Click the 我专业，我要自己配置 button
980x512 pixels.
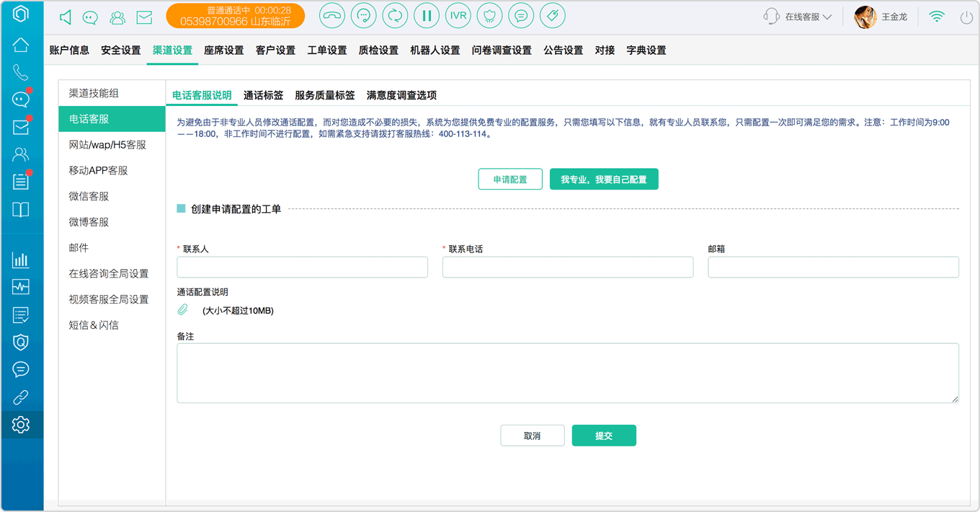(604, 180)
